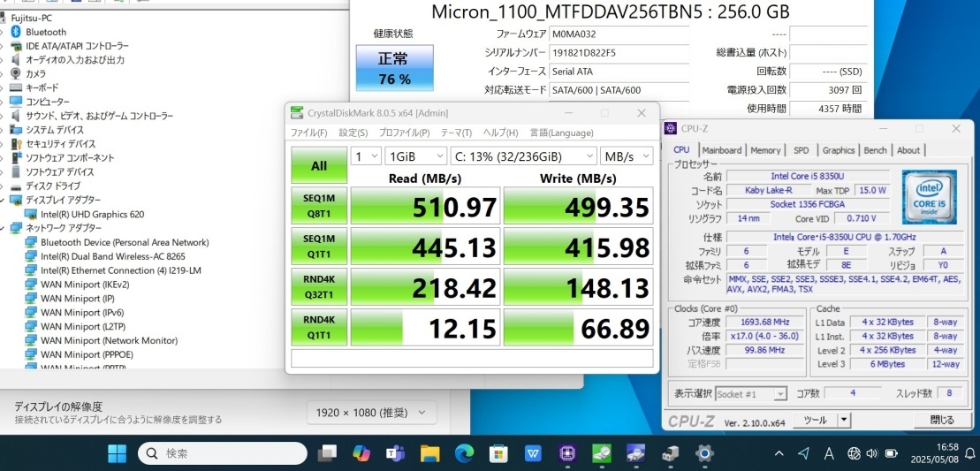Click the セキュリティ デバイス key icon
Screen dimensions: 980x471
16,144
